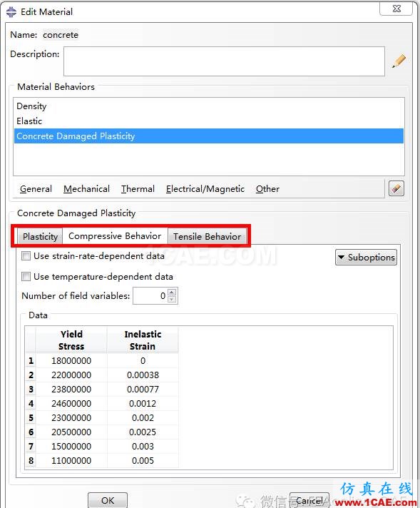Open the Mechanical menu

(86, 189)
